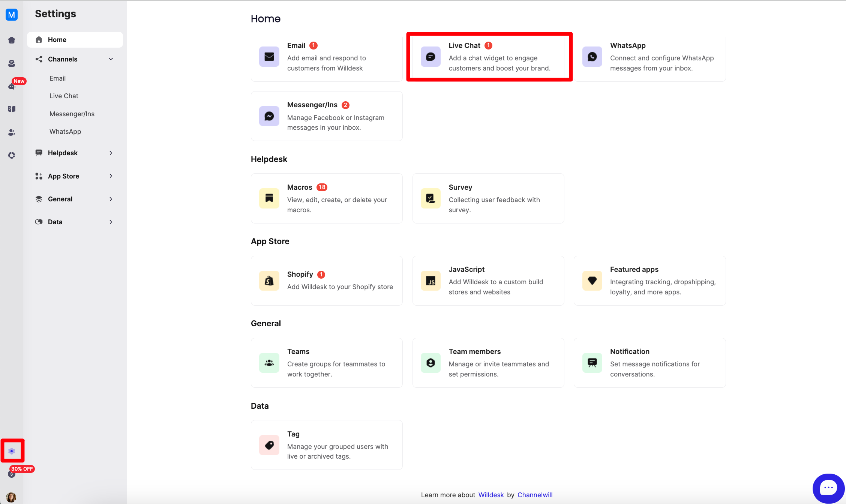This screenshot has height=504, width=846.
Task: Click the Messenger/Ins card icon
Action: pos(269,116)
